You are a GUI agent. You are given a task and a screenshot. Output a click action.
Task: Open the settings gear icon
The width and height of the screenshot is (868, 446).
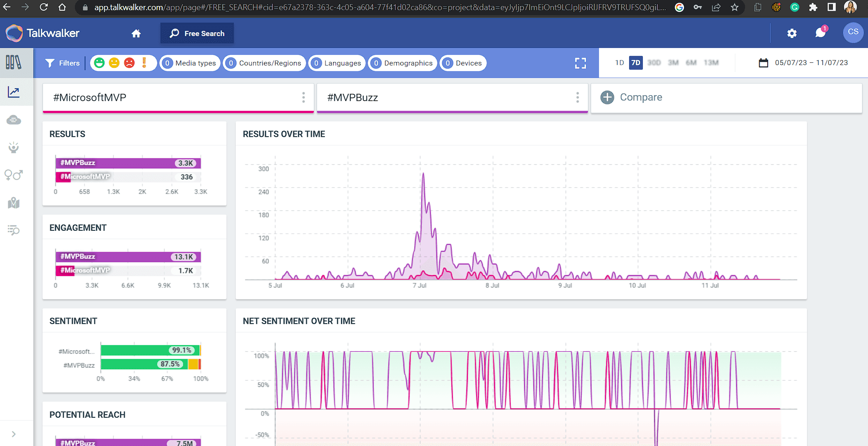792,33
